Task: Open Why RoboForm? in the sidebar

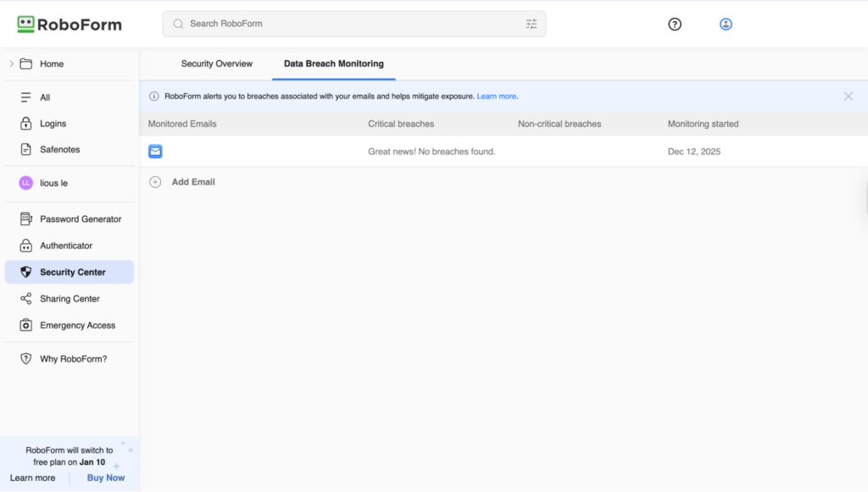Action: pyautogui.click(x=70, y=359)
